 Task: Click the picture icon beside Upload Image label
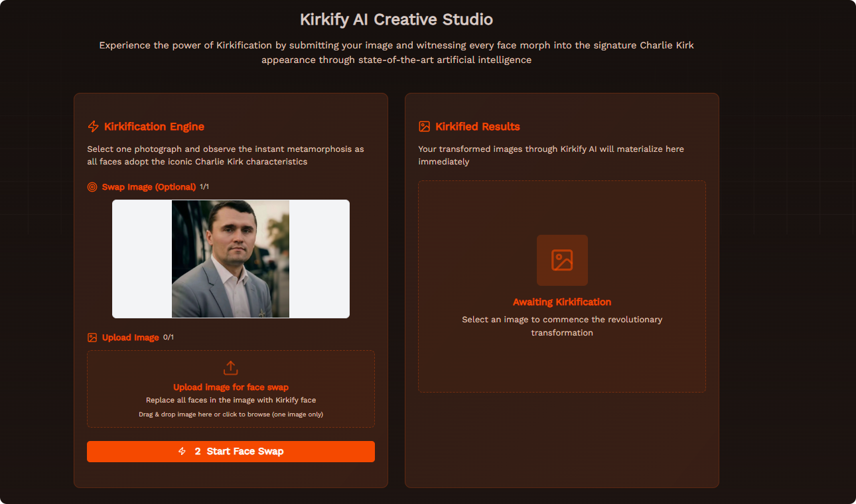coord(92,338)
